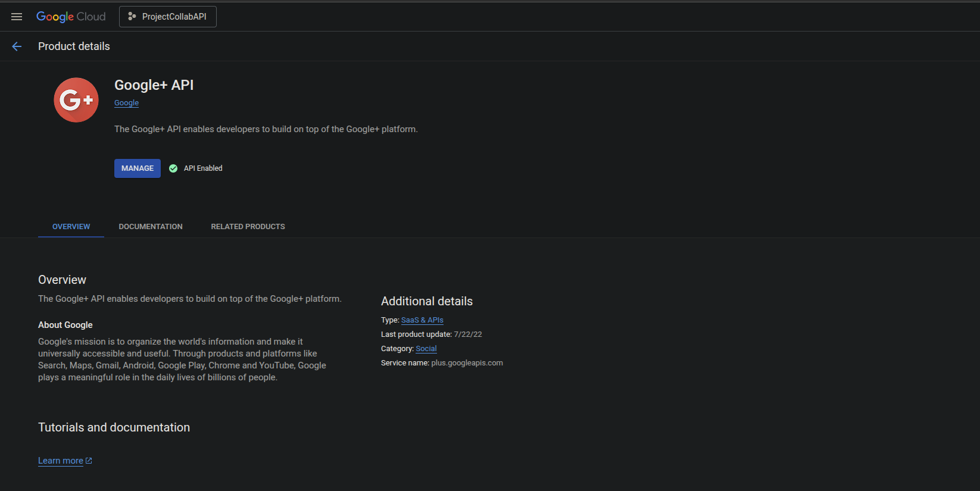Viewport: 980px width, 491px height.
Task: Open the ProjectCollabAPI project selector
Action: coord(168,17)
